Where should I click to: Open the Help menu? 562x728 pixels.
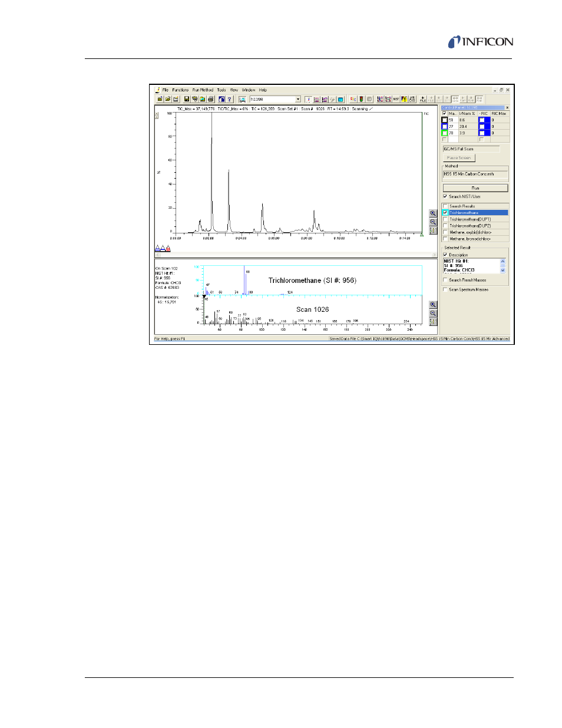click(x=263, y=90)
